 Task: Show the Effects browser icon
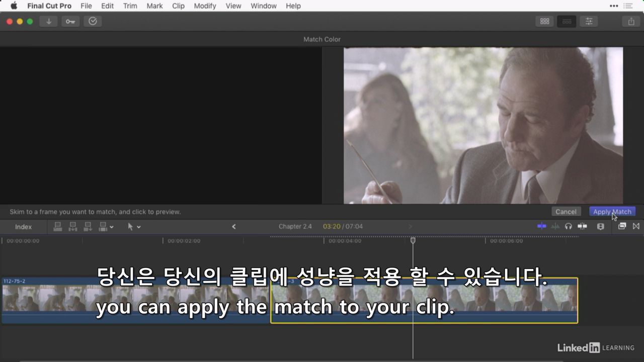tap(622, 226)
